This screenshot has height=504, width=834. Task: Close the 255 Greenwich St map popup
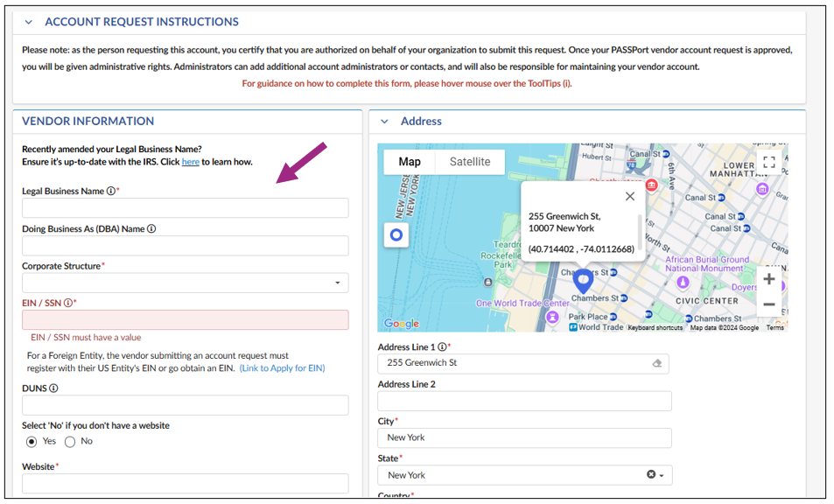pyautogui.click(x=629, y=196)
